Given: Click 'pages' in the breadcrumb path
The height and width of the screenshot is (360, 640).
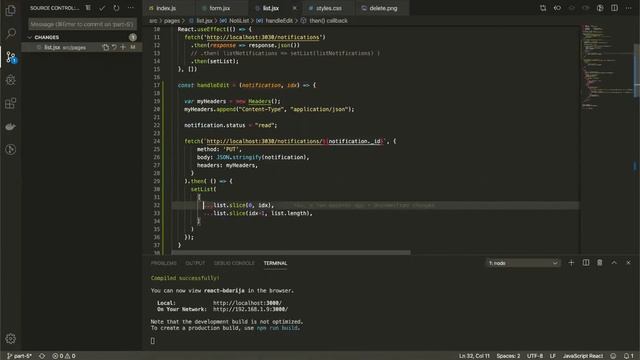Looking at the screenshot, I should (x=172, y=20).
